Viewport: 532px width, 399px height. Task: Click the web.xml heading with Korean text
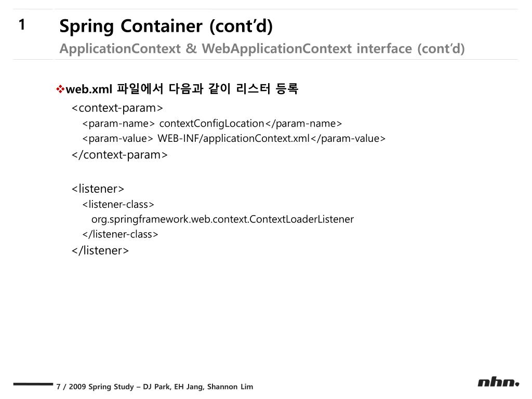pos(182,89)
